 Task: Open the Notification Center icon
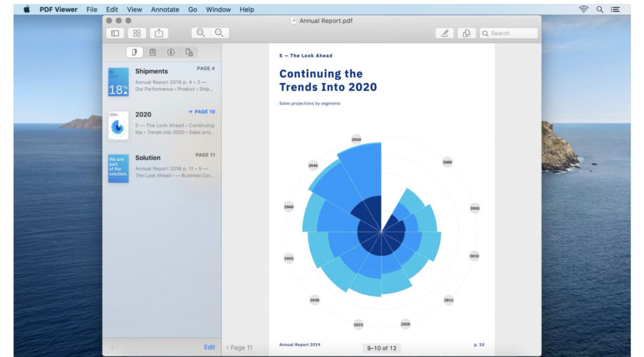(x=615, y=9)
